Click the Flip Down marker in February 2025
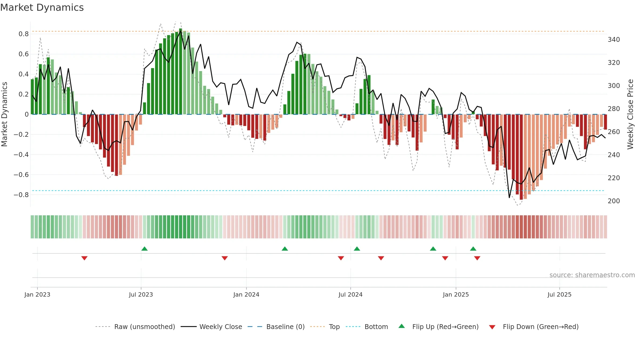This screenshot has width=644, height=362. (x=477, y=258)
